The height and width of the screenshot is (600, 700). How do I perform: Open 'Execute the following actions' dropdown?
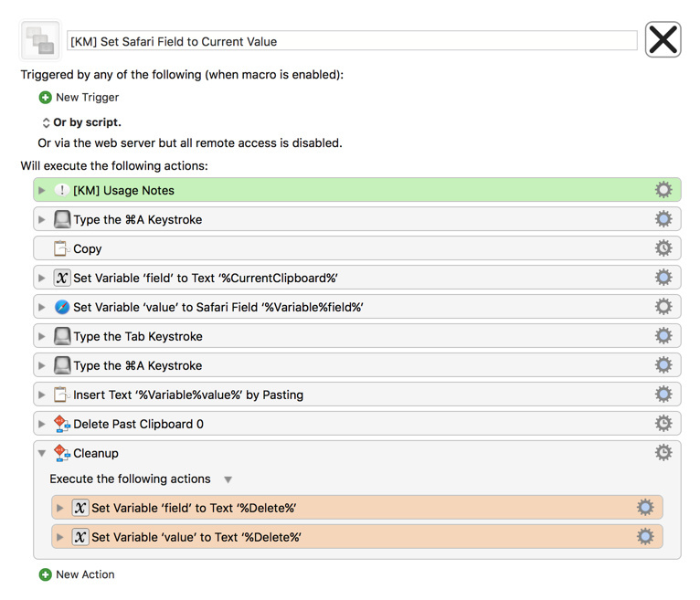[x=228, y=479]
